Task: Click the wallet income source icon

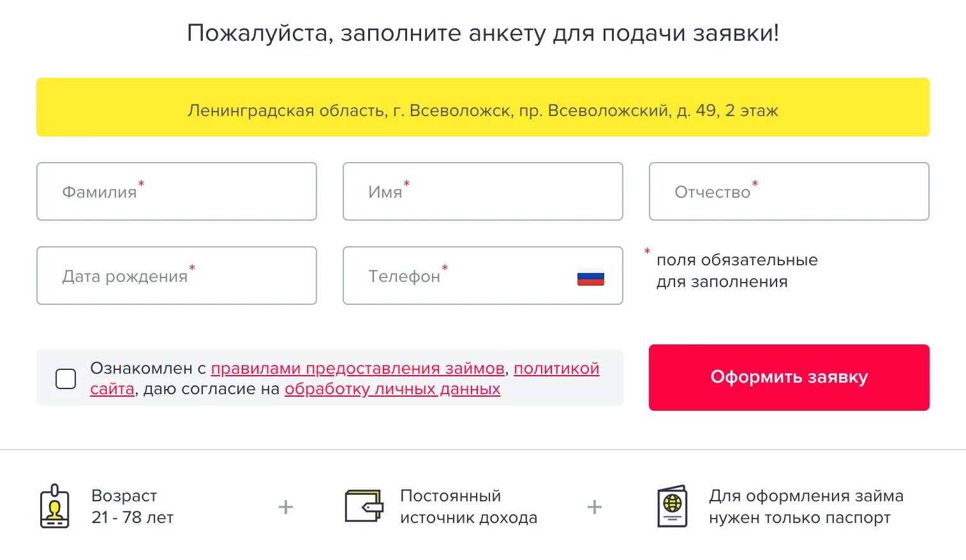Action: (364, 506)
